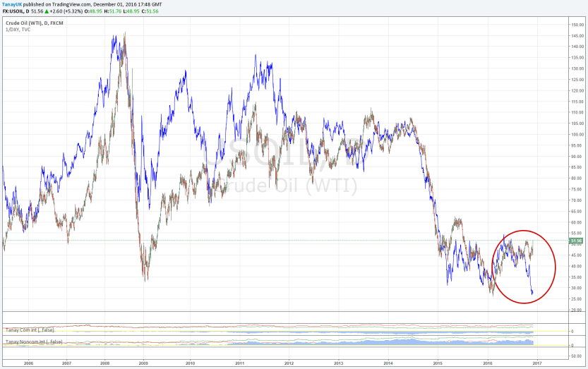Click the 130.00 price axis label

[577, 68]
